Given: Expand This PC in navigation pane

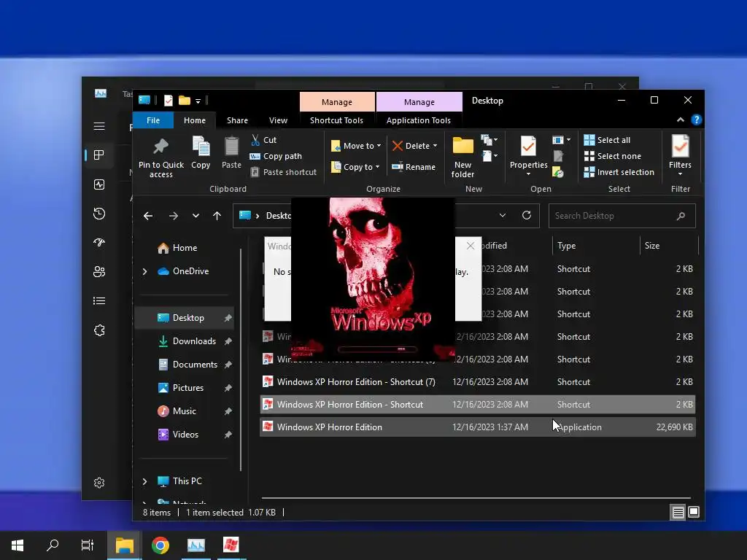Looking at the screenshot, I should [x=145, y=481].
